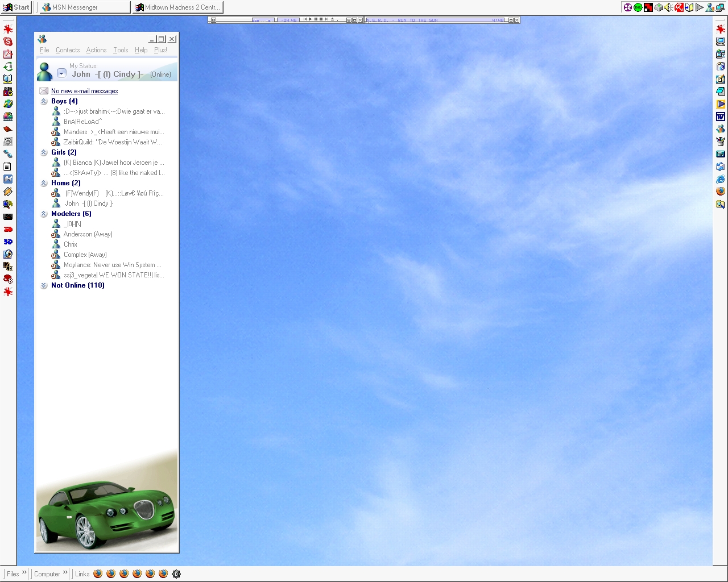Click the Skype icon in left sidebar
The image size is (728, 582).
[8, 41]
